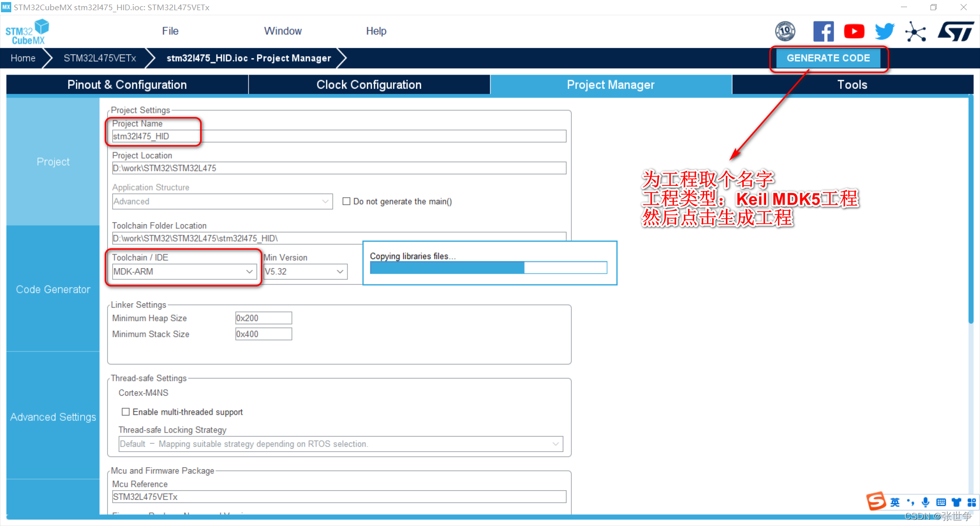Viewport: 980px width, 526px height.
Task: Open the IME soft keyboard icon
Action: tap(941, 503)
